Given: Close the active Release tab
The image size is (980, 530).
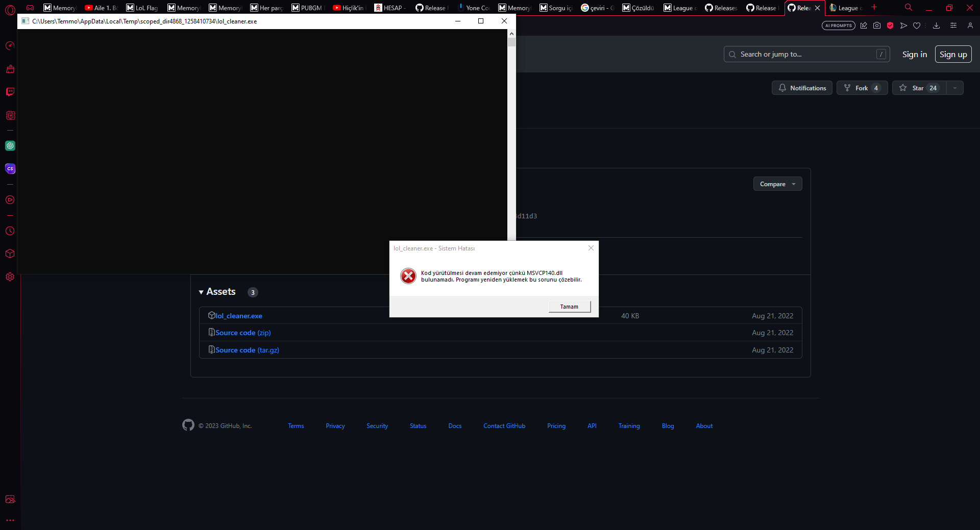Looking at the screenshot, I should pyautogui.click(x=817, y=8).
